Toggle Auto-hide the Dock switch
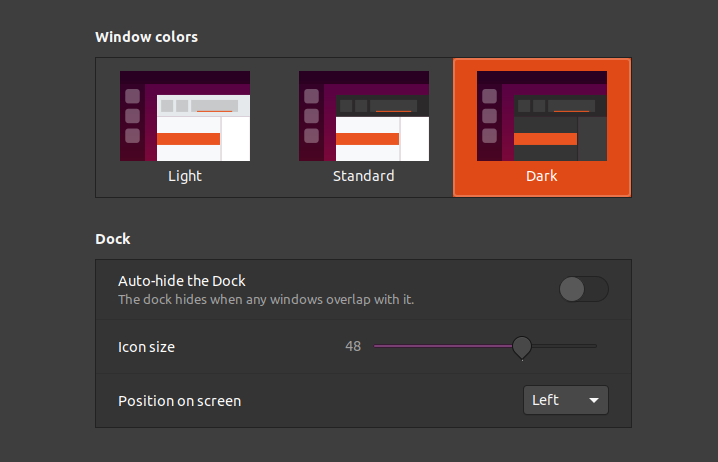 tap(584, 289)
